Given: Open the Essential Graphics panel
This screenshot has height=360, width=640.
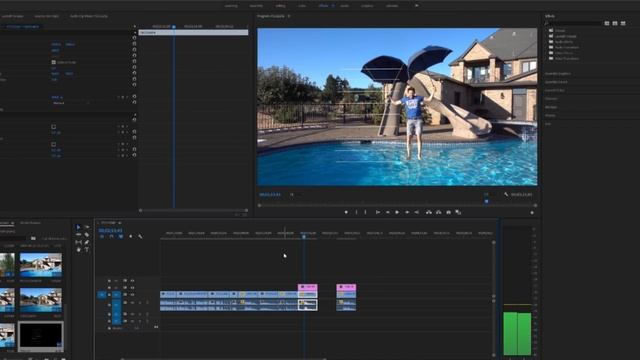Looking at the screenshot, I should tap(558, 74).
